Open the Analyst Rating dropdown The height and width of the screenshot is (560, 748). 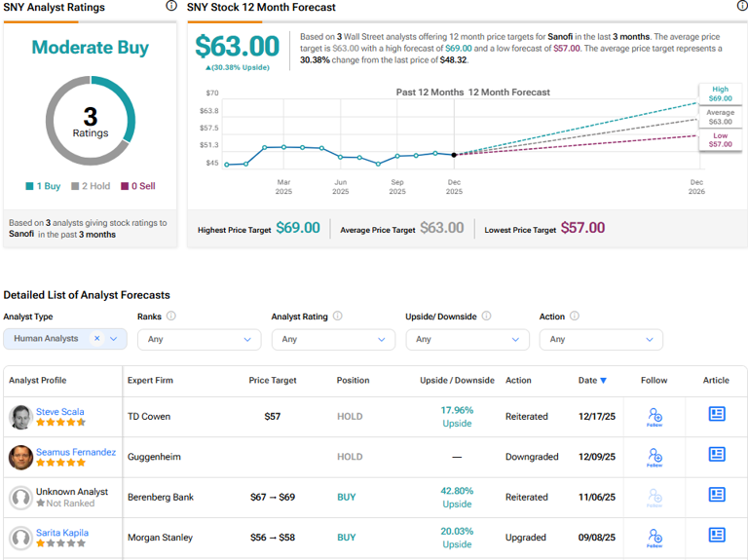[333, 339]
